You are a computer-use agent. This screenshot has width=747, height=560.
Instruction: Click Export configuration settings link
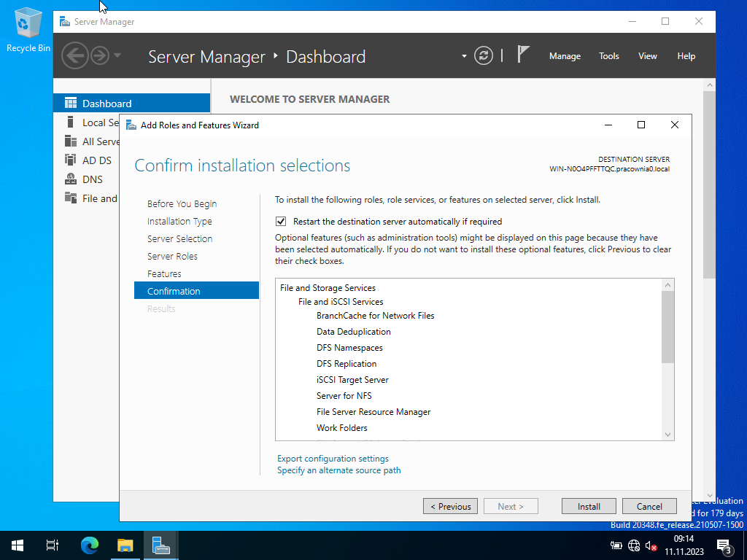point(333,459)
